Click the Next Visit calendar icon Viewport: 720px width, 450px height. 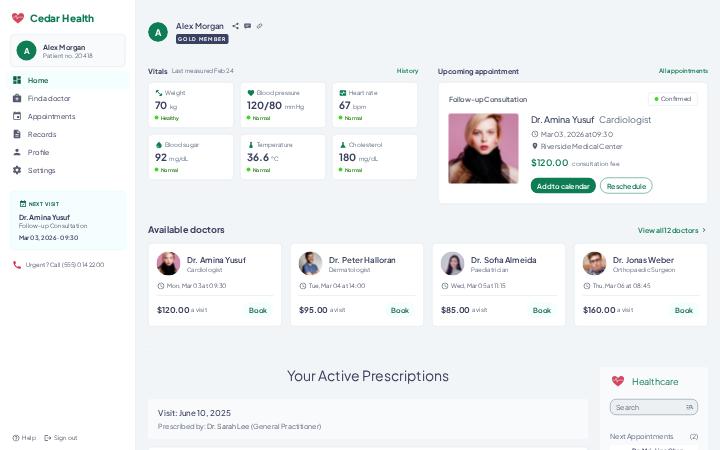pyautogui.click(x=23, y=204)
